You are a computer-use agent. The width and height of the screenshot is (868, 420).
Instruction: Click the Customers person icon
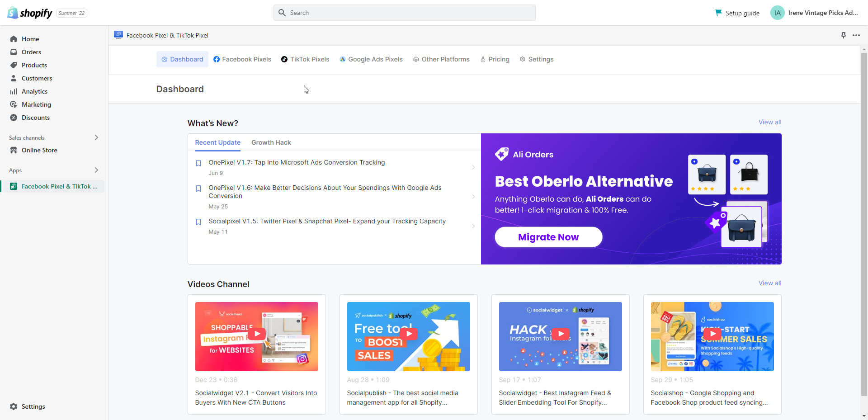pos(14,78)
